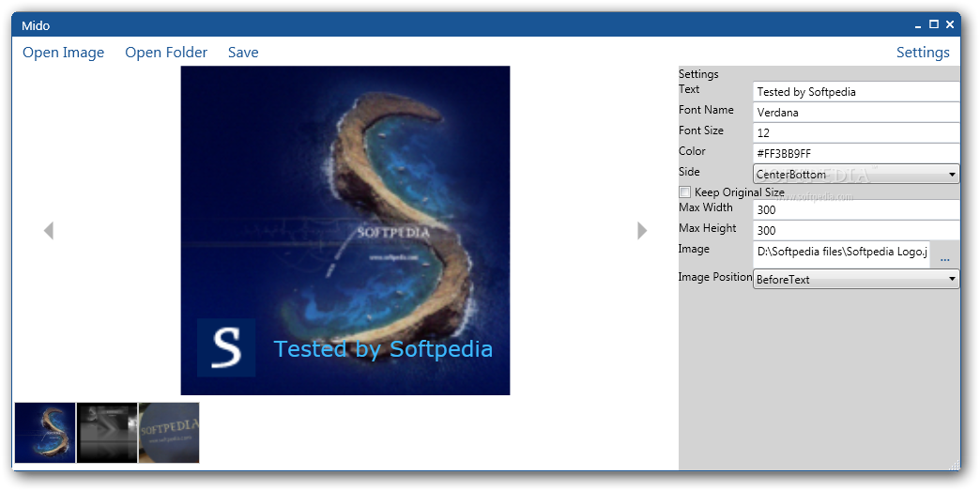Select the round Softpedia logo thumbnail
Viewport: 980px width, 491px height.
coord(169,433)
